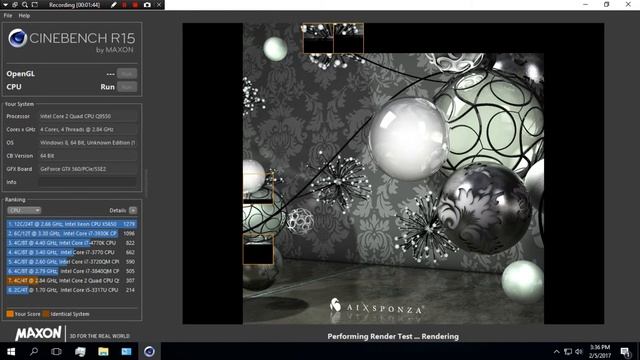The height and width of the screenshot is (360, 640).
Task: Open the File Explorer taskbar icon
Action: 103,351
